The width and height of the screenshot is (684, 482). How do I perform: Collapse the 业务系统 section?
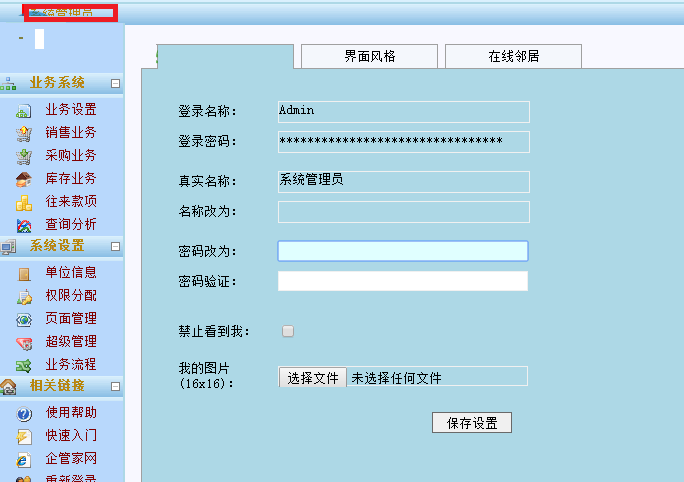click(115, 83)
